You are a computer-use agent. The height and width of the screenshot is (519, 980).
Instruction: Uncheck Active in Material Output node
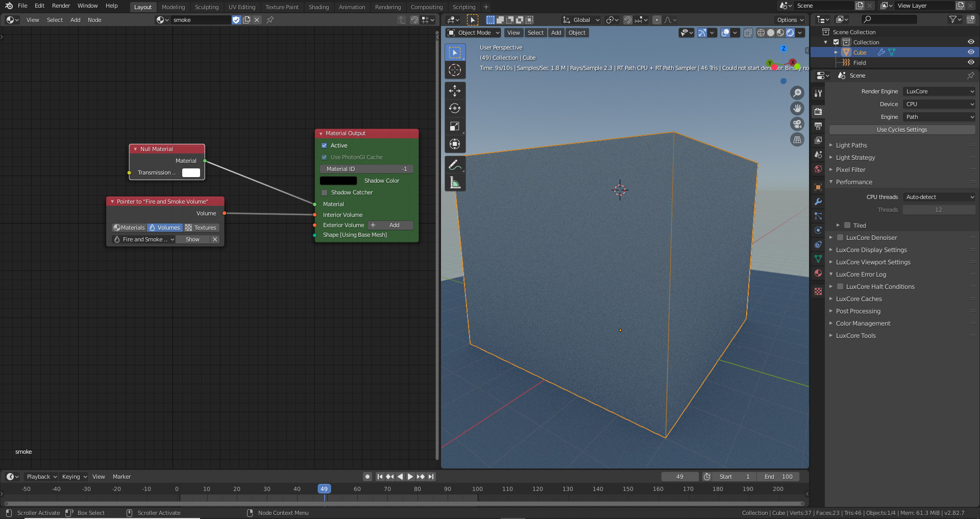coord(325,145)
